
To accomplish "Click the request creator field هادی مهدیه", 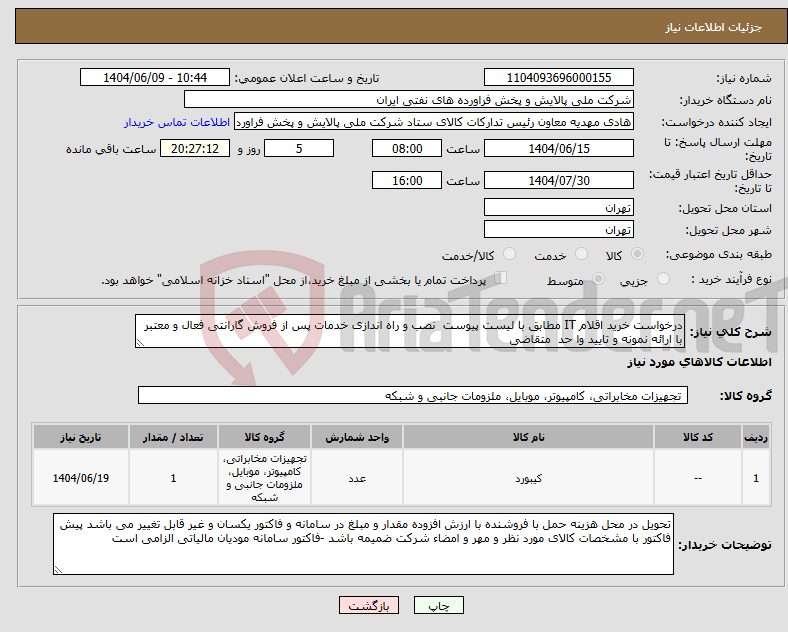I will click(x=434, y=122).
